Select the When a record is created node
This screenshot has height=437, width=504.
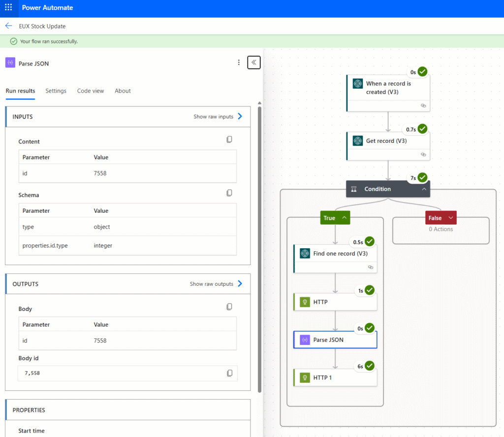[x=388, y=93]
